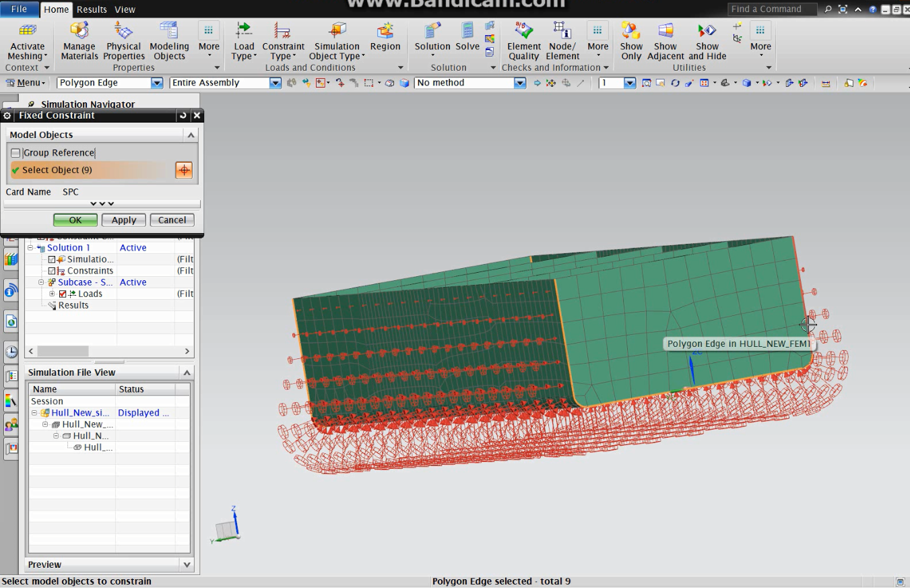This screenshot has width=910, height=588.
Task: Open Physical Properties
Action: tap(124, 41)
